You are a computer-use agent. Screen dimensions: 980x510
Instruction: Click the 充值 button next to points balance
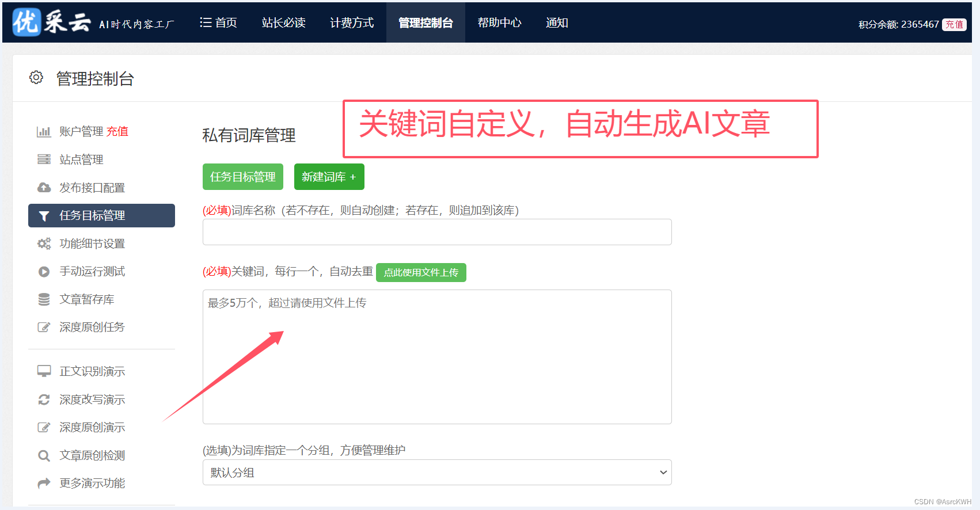[x=954, y=24]
